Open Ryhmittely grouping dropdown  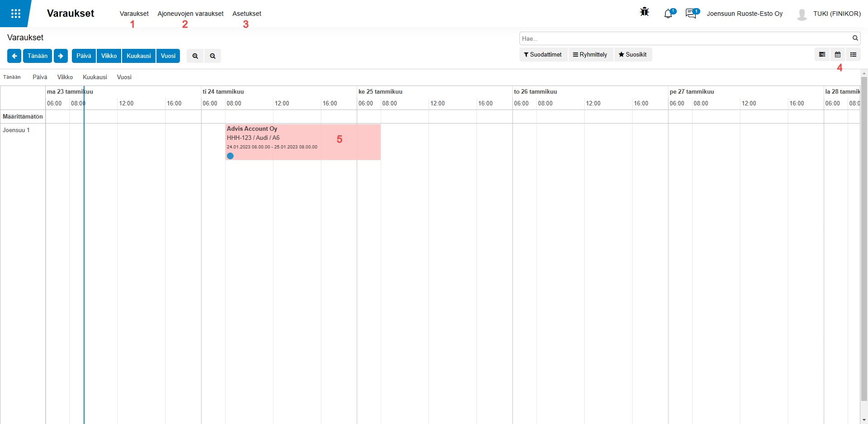(590, 54)
